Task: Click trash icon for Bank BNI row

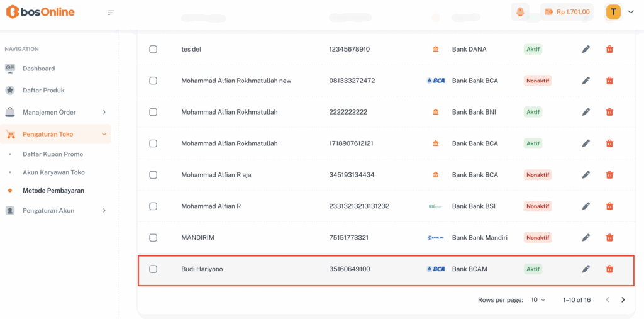Action: (x=609, y=112)
